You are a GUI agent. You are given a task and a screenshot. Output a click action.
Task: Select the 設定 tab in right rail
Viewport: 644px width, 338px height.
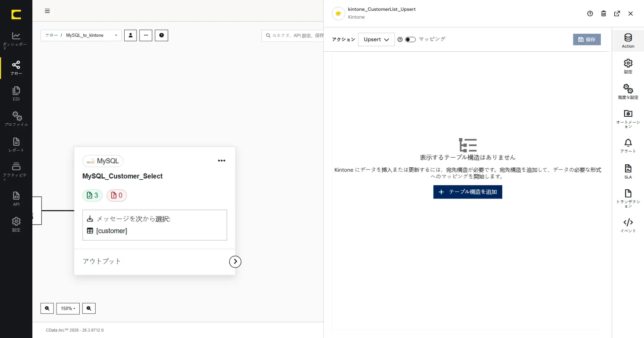628,66
